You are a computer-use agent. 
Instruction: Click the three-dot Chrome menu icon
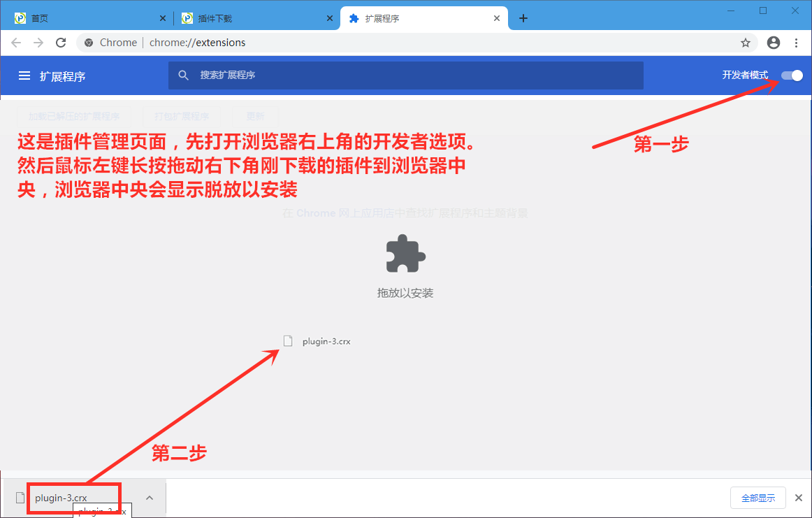click(x=797, y=43)
